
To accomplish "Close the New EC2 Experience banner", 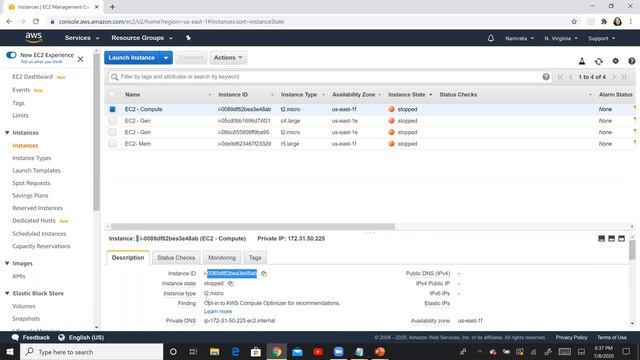I will click(80, 59).
